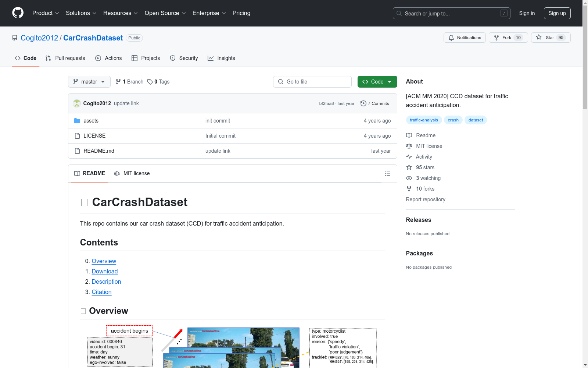Open the Actions tab
Image resolution: width=588 pixels, height=368 pixels.
click(x=108, y=58)
